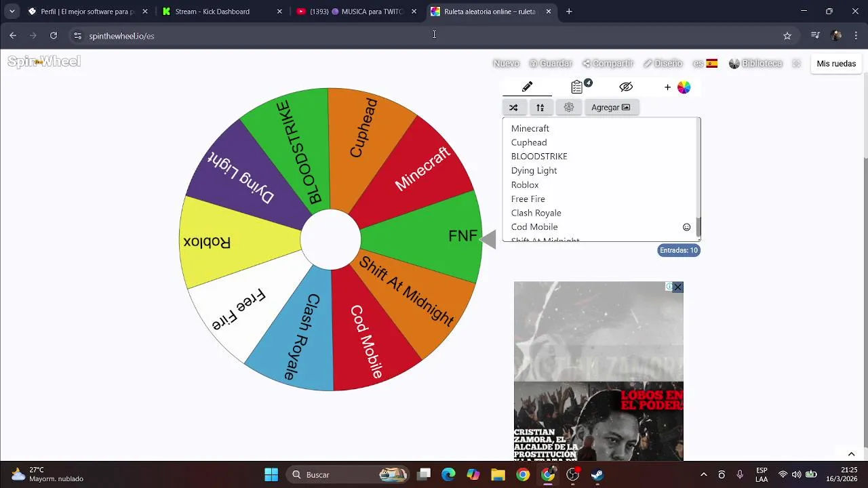Image resolution: width=868 pixels, height=488 pixels.
Task: Switch to the MUSICA para TWITCH tab
Action: 357,12
